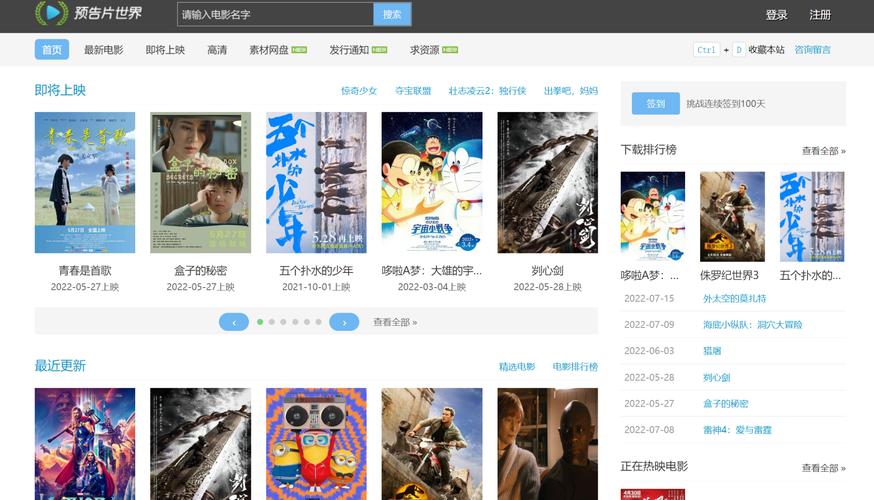Select the fourth carousel page dot
Viewport: 874px width, 500px height.
(295, 322)
